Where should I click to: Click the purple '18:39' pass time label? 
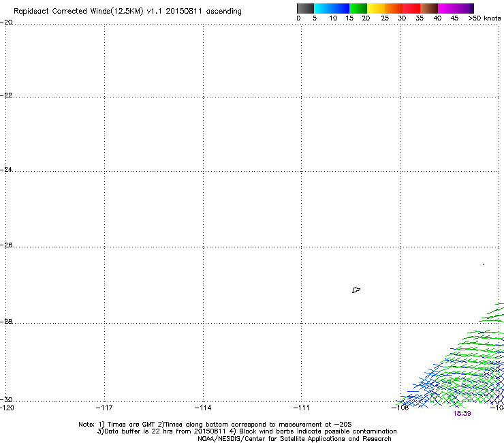(462, 414)
